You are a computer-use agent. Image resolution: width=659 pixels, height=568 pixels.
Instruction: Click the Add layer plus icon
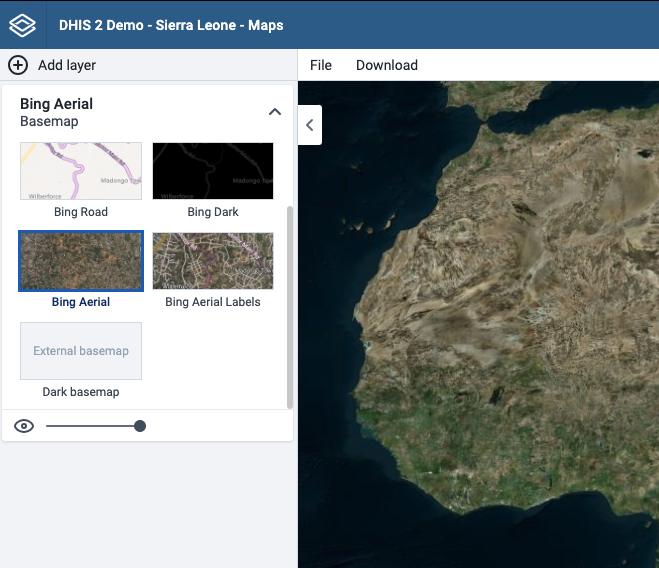pos(18,65)
